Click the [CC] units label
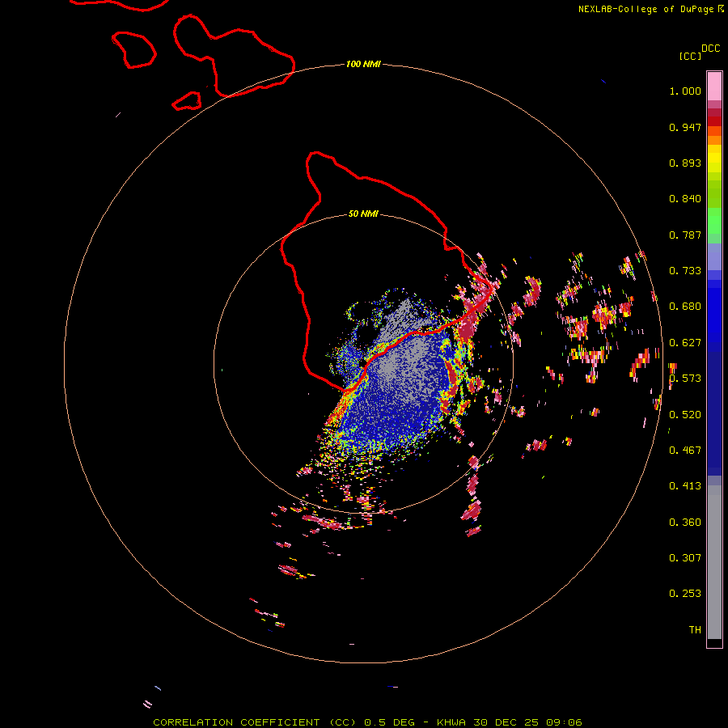 [690, 56]
